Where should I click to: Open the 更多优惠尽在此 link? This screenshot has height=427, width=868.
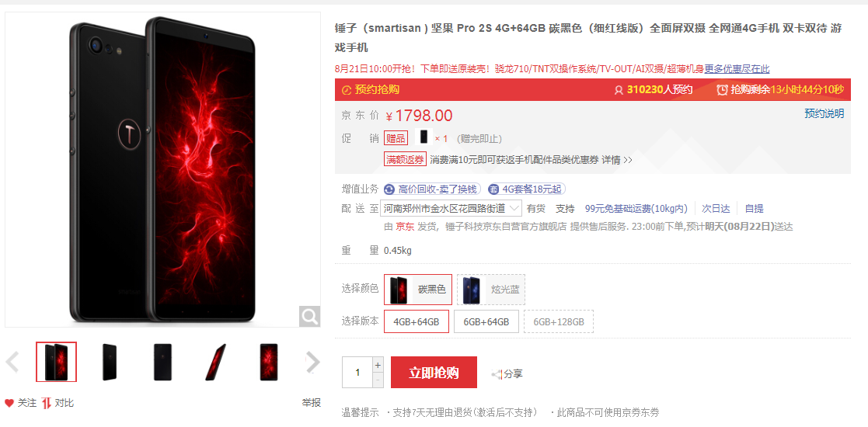pos(737,69)
